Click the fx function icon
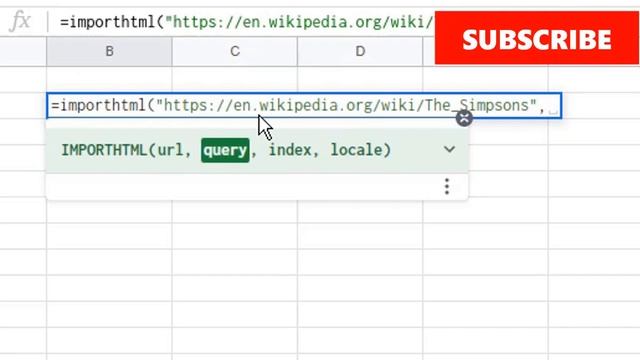The height and width of the screenshot is (360, 640). [x=20, y=21]
